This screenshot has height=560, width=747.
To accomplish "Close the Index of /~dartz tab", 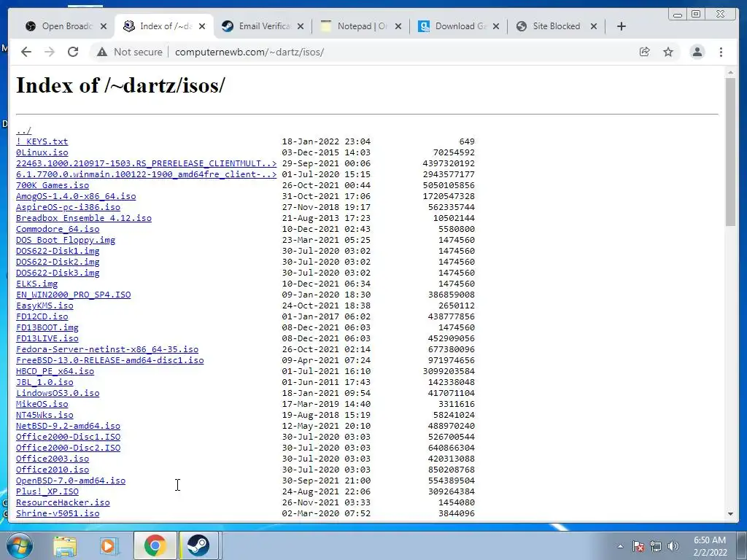I will click(x=202, y=26).
